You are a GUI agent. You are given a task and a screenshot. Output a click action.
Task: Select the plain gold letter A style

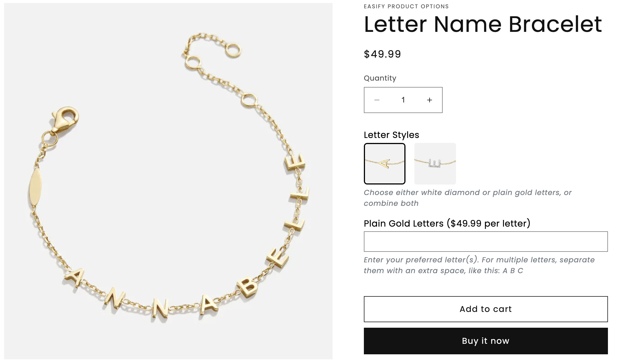click(x=384, y=164)
